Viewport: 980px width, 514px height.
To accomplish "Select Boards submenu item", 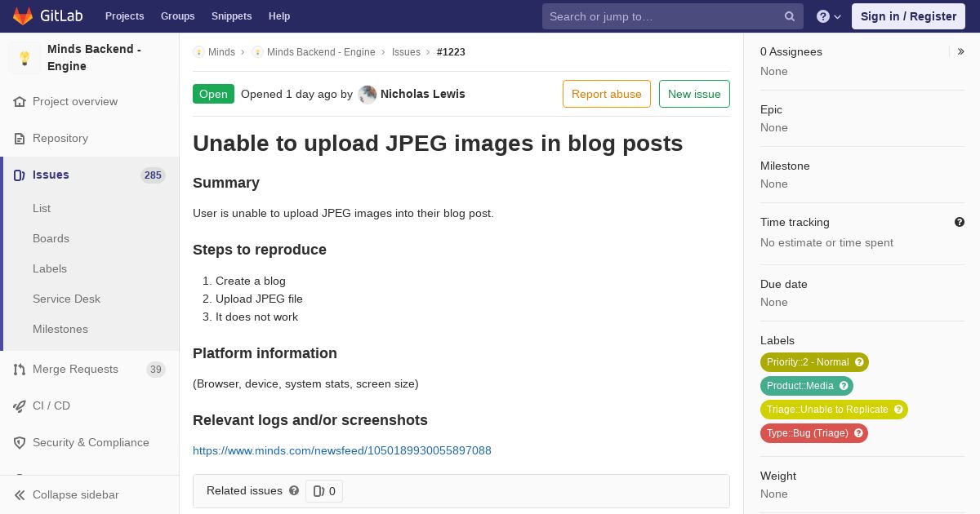I will point(51,239).
